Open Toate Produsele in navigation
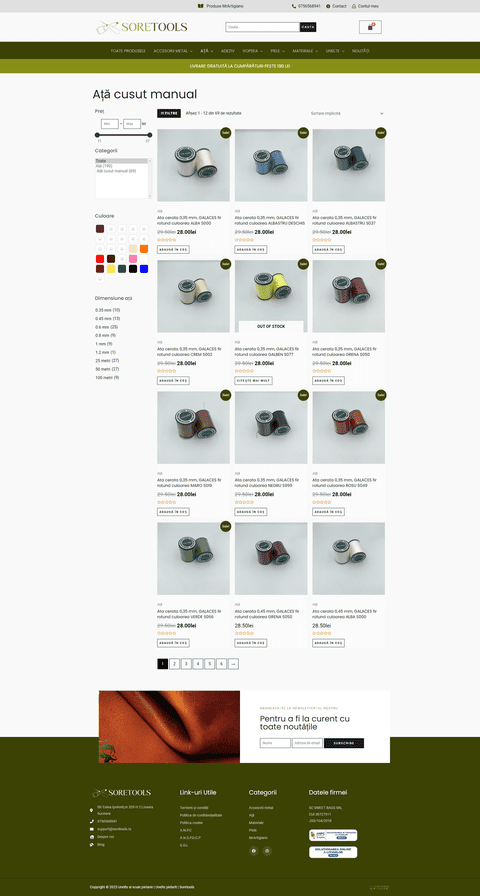The image size is (480, 896). point(128,51)
